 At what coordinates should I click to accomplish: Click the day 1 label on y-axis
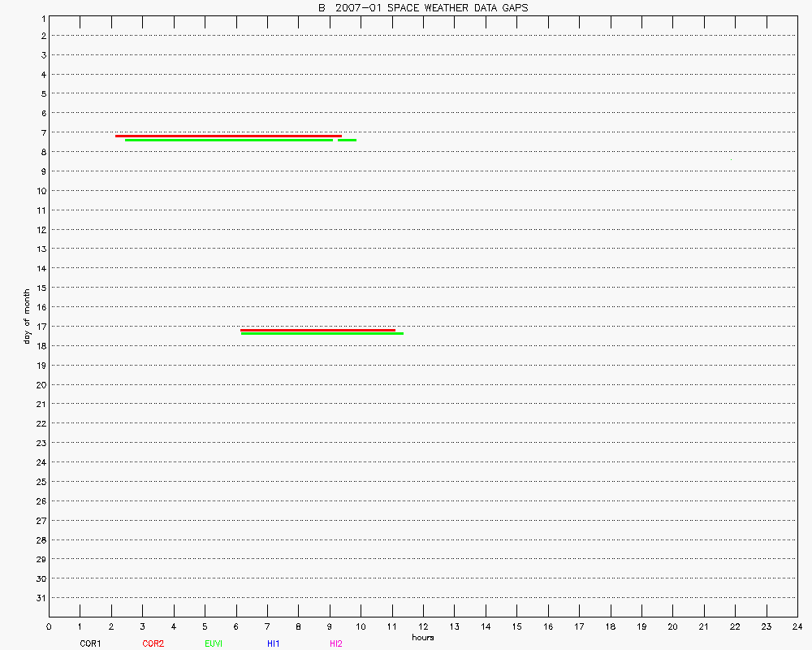42,17
